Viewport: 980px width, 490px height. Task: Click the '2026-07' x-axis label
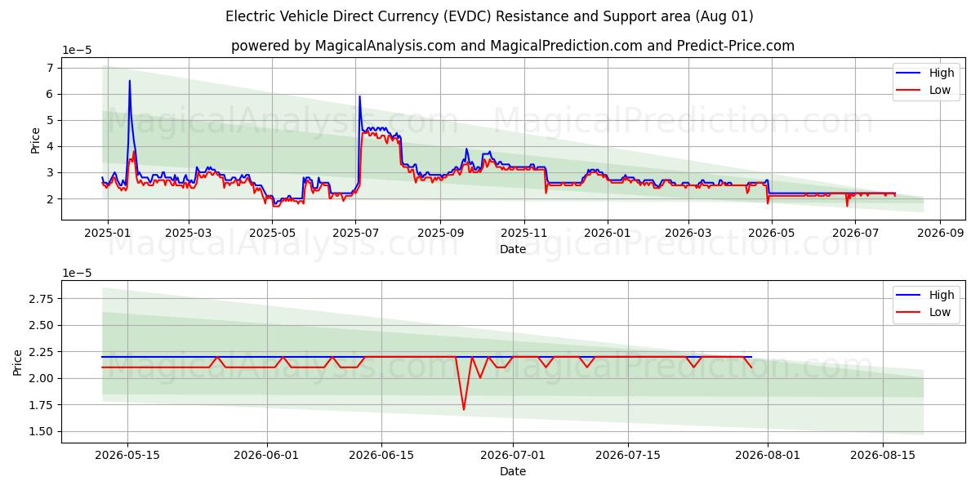point(855,234)
